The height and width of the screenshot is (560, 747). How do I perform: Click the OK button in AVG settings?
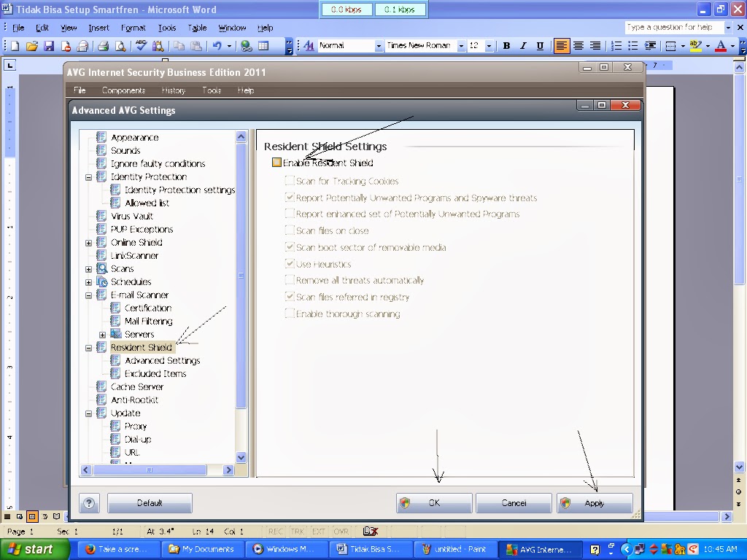click(x=434, y=503)
